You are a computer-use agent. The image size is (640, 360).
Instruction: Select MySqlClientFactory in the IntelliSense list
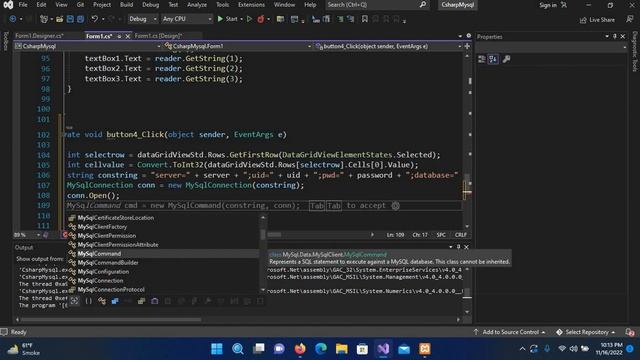tap(102, 227)
